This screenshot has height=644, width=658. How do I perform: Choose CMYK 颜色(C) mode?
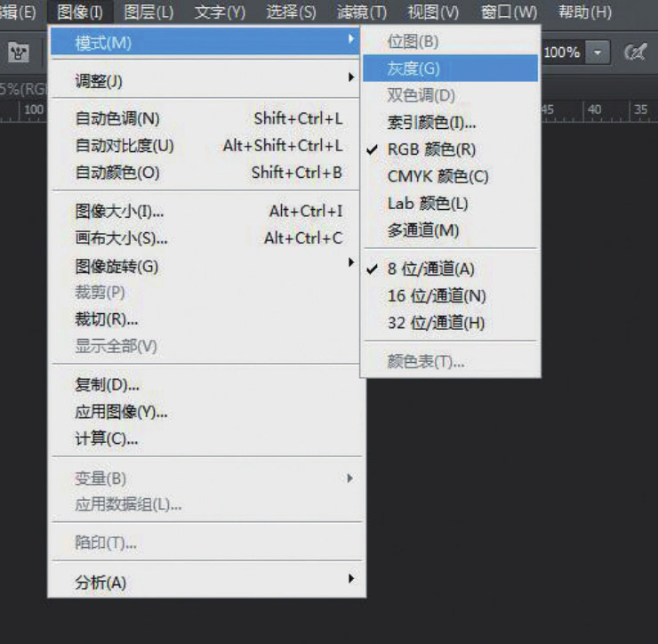(437, 176)
